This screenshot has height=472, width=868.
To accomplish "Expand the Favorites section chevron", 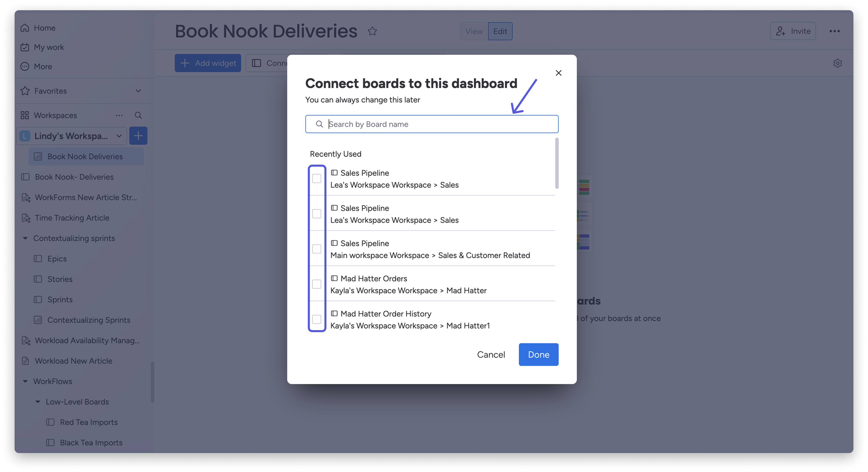I will point(138,91).
